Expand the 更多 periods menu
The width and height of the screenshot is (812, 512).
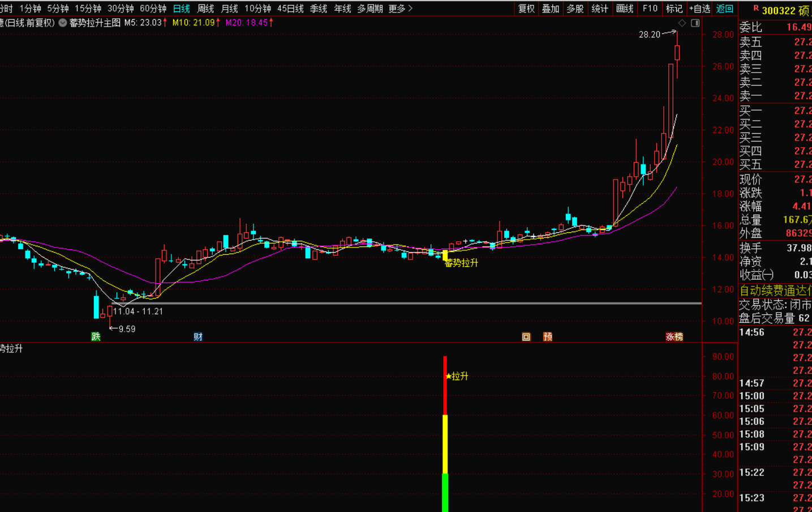401,8
